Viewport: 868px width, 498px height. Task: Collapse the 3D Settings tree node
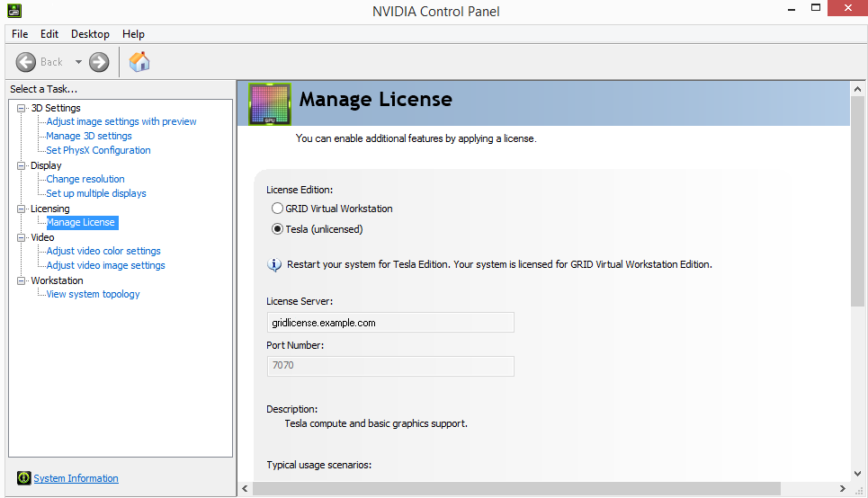(21, 108)
